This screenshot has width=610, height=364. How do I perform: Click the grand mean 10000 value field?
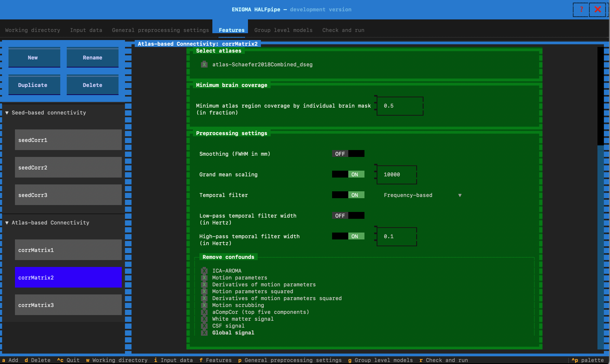click(397, 175)
